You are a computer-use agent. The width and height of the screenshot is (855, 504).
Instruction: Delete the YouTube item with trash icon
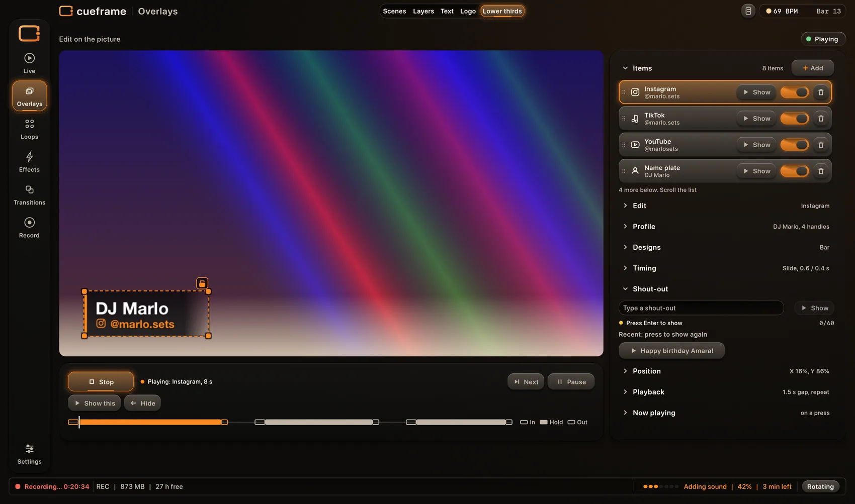point(821,145)
